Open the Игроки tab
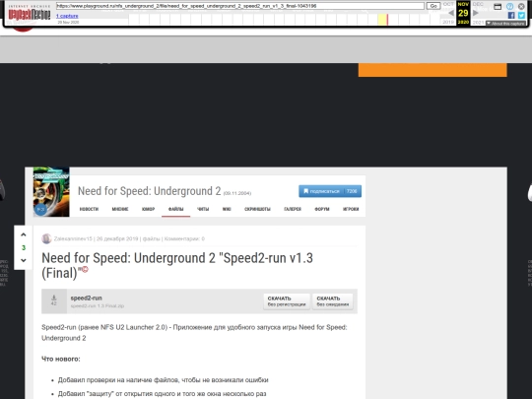 pos(351,209)
